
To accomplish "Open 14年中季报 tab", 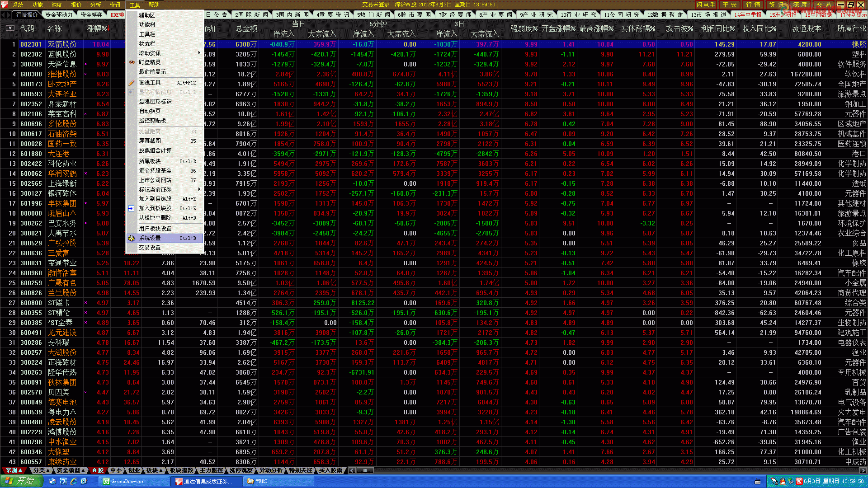I will [x=748, y=15].
